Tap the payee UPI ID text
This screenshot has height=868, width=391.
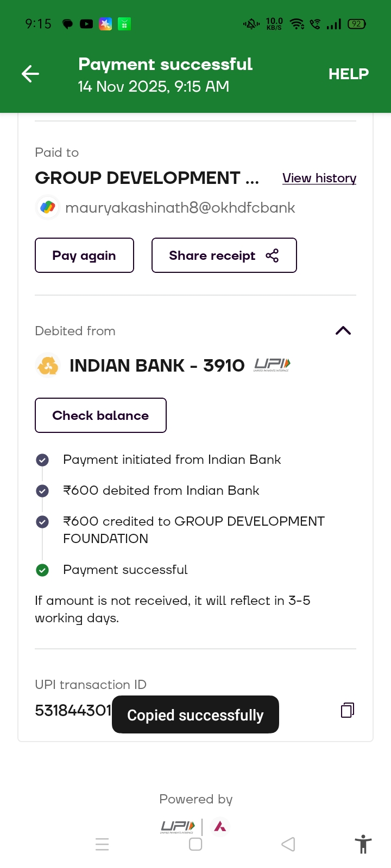pyautogui.click(x=180, y=208)
